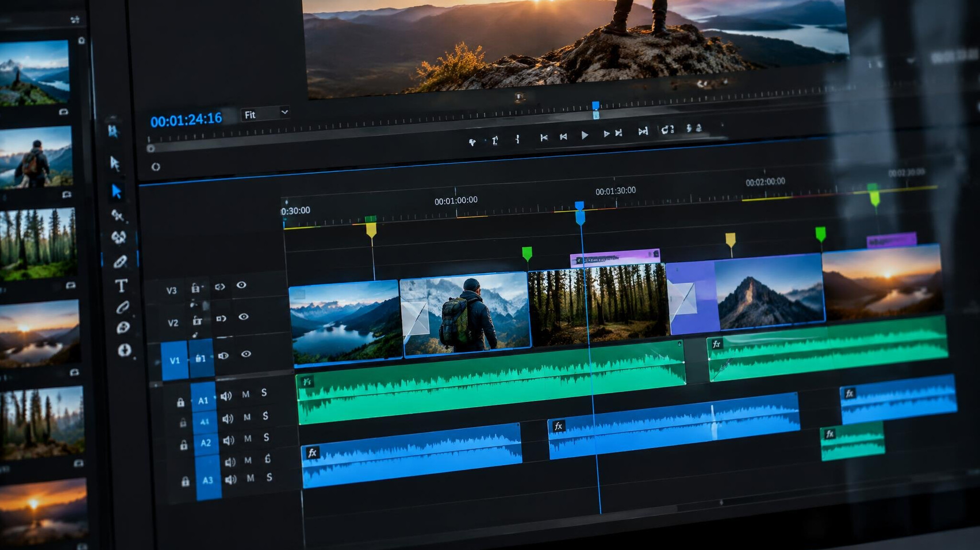
Task: Go to In point in Program monitor
Action: click(544, 138)
